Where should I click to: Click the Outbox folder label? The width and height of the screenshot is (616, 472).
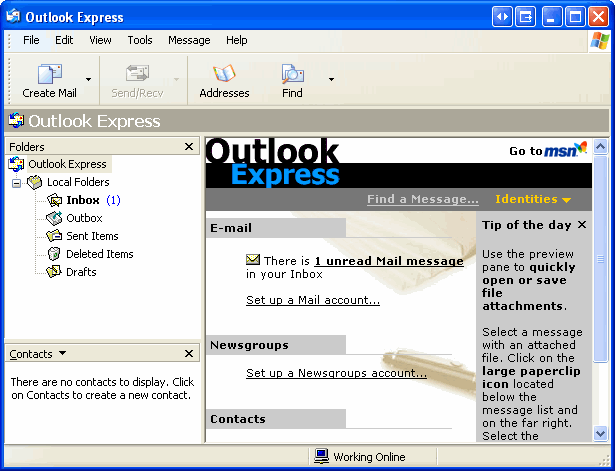[x=84, y=218]
